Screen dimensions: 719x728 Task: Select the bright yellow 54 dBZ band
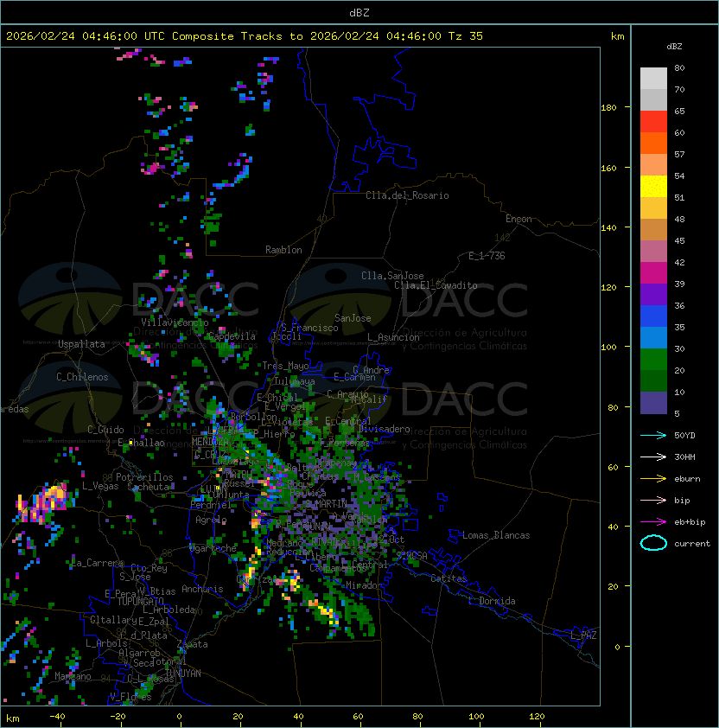coord(653,186)
